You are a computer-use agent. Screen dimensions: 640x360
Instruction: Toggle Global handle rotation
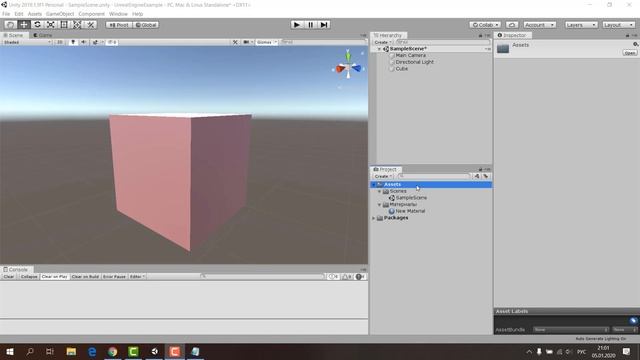point(146,25)
